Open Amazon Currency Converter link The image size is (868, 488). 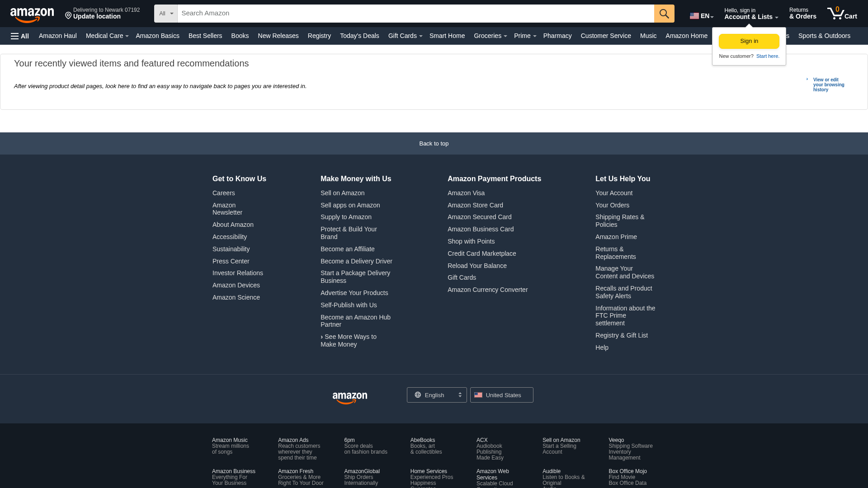(x=487, y=290)
